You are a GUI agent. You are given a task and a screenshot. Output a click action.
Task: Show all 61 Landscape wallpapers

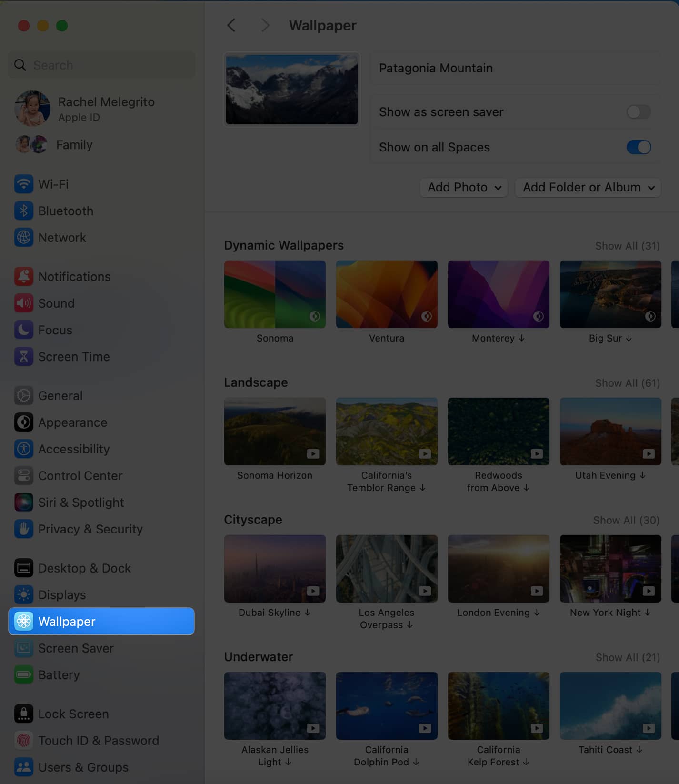pos(627,383)
